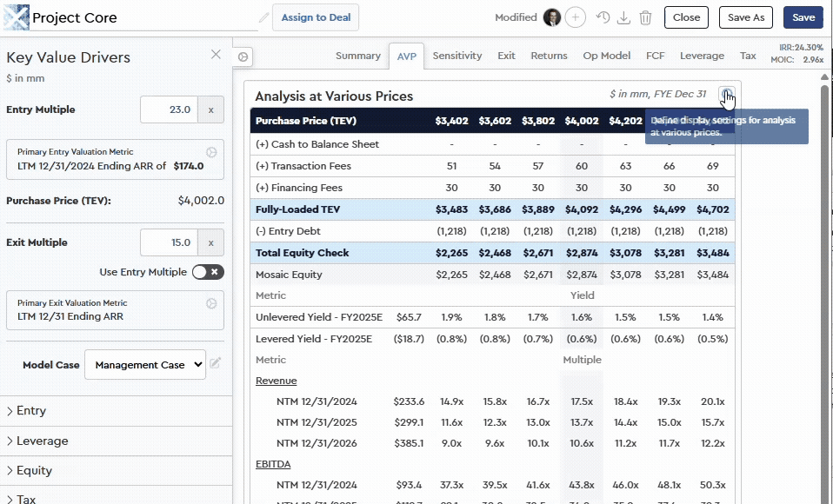Click the pie chart icon beside Summary tab
Image resolution: width=833 pixels, height=504 pixels.
[x=242, y=56]
